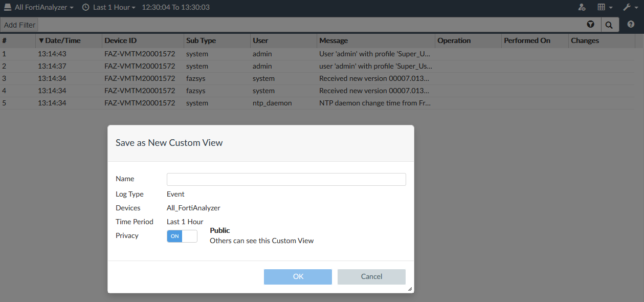The height and width of the screenshot is (302, 644).
Task: Open the Last 1 Hour time dropdown
Action: 114,7
